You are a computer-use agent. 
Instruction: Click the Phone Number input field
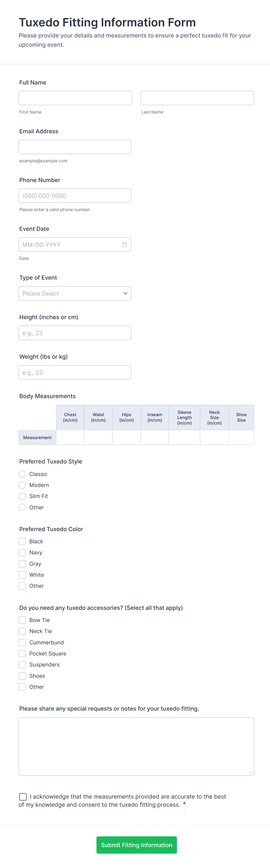[x=75, y=195]
